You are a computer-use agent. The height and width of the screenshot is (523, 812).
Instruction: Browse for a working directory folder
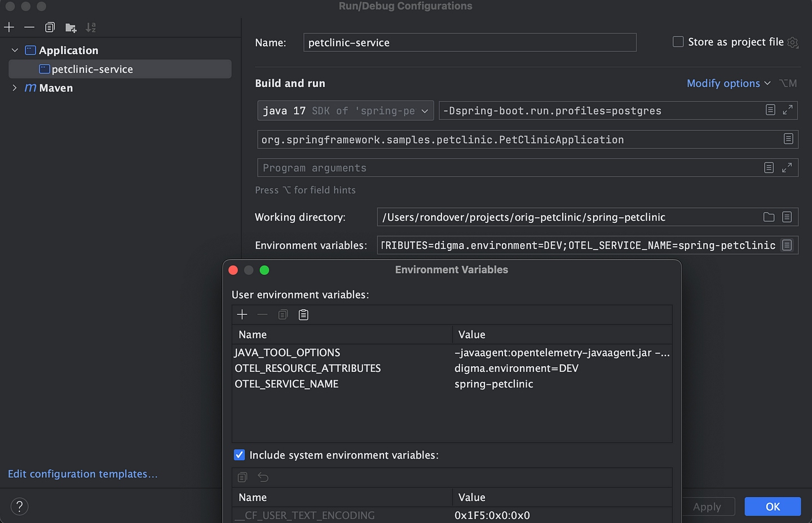pyautogui.click(x=769, y=217)
